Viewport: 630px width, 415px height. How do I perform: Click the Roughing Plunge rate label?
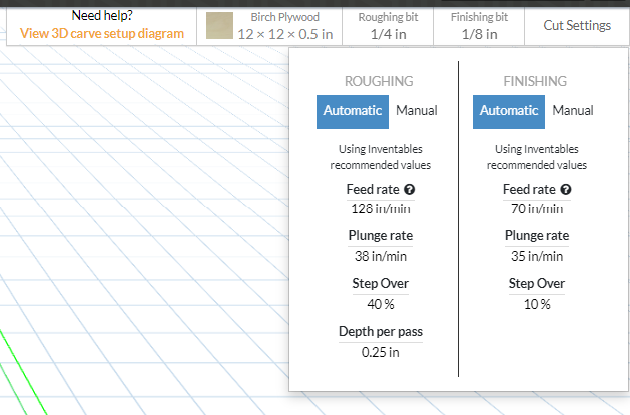point(381,235)
